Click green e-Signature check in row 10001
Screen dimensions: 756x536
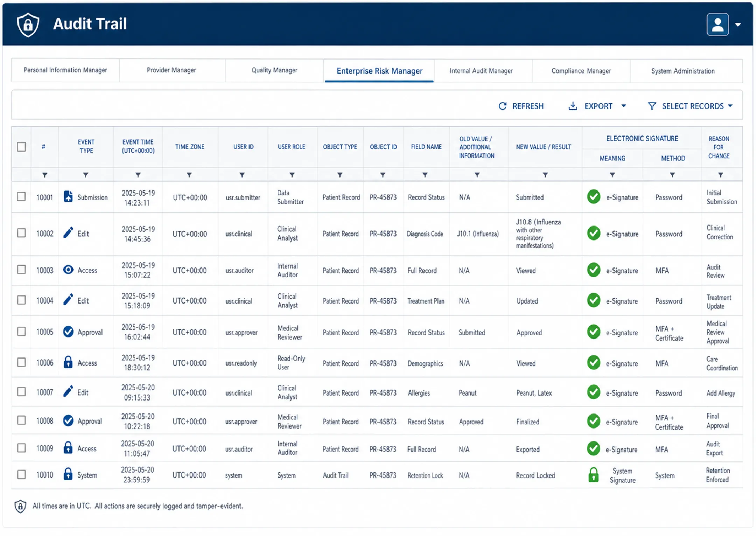594,197
